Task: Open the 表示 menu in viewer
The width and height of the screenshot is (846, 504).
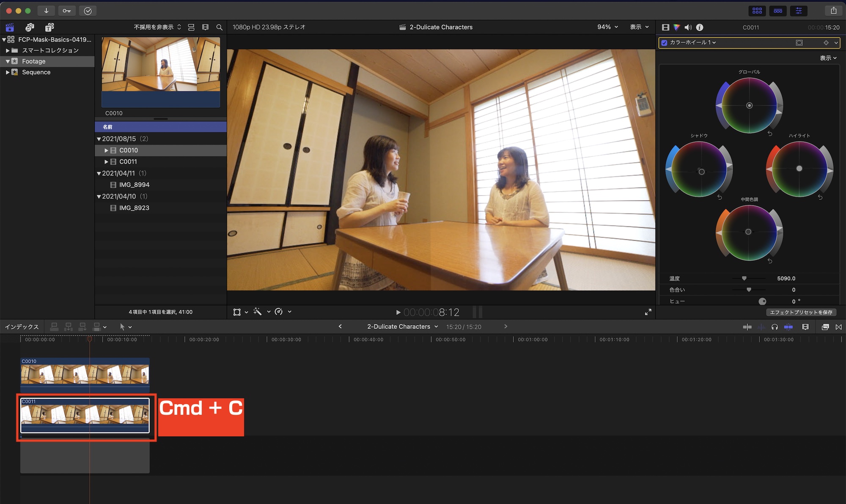Action: click(639, 27)
